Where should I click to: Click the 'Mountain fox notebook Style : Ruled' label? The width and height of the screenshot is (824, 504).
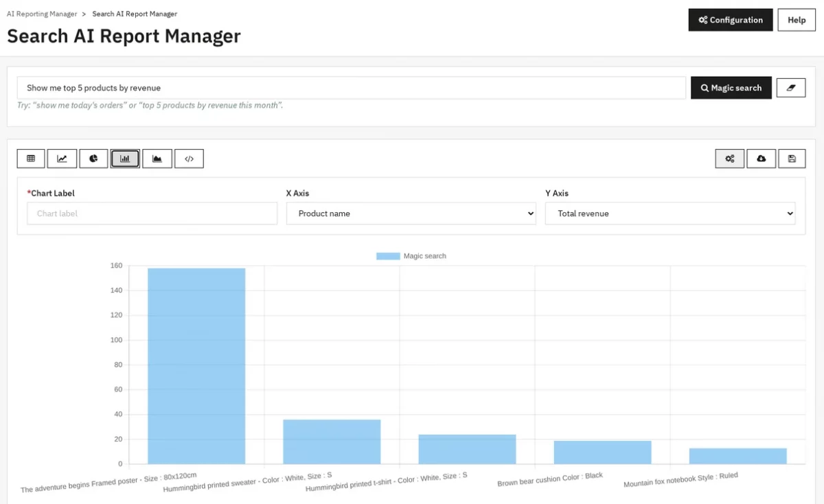click(x=680, y=479)
